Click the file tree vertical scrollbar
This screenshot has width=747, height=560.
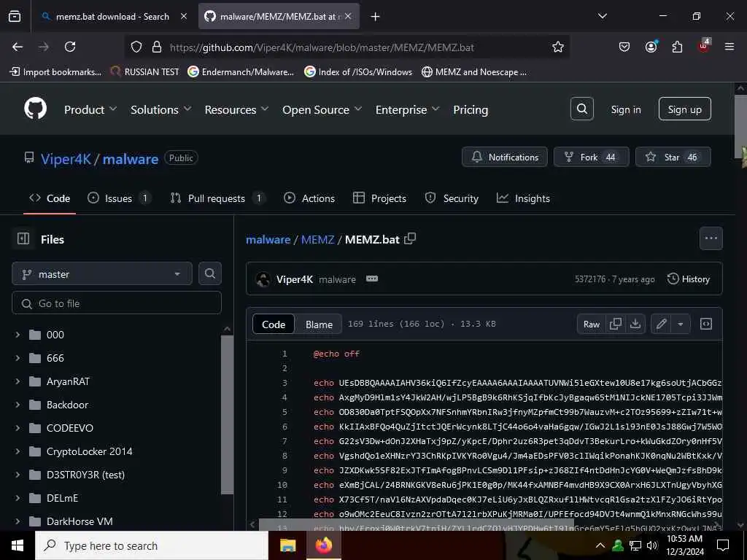[x=228, y=414]
